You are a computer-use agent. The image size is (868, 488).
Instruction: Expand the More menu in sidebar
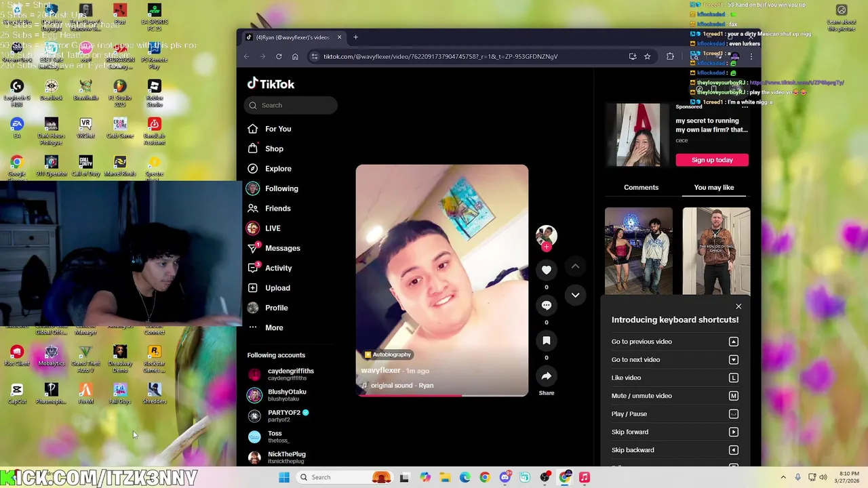point(266,328)
